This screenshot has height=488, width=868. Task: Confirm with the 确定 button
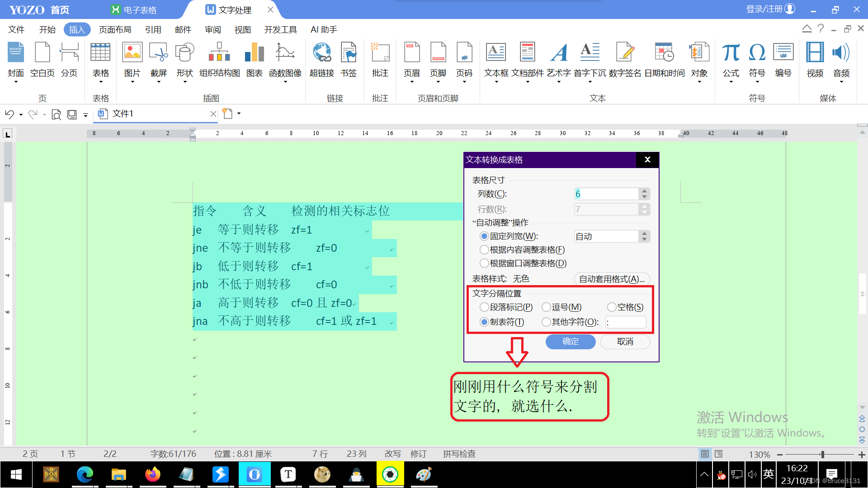point(570,342)
